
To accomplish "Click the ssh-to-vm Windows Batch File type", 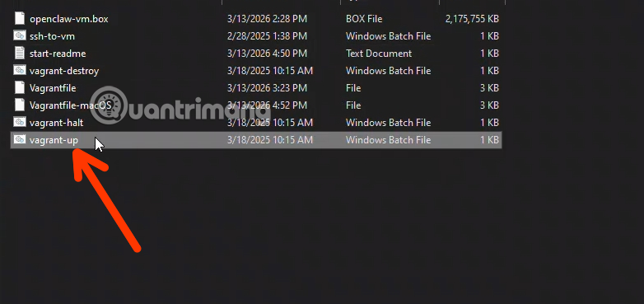I will pyautogui.click(x=388, y=36).
